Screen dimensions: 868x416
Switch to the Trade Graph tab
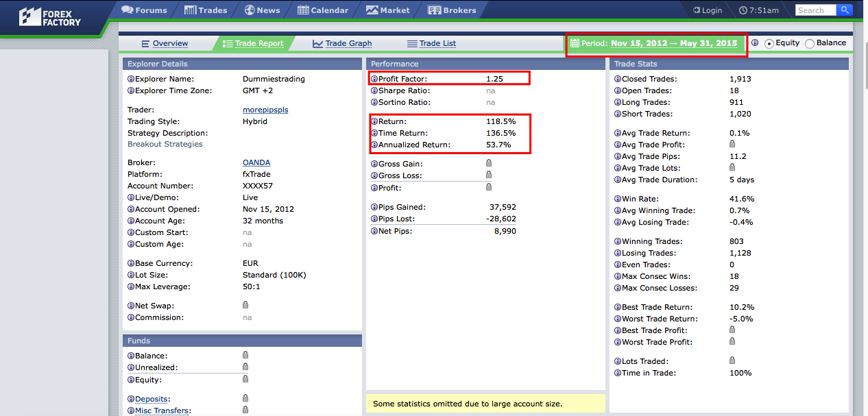click(342, 43)
